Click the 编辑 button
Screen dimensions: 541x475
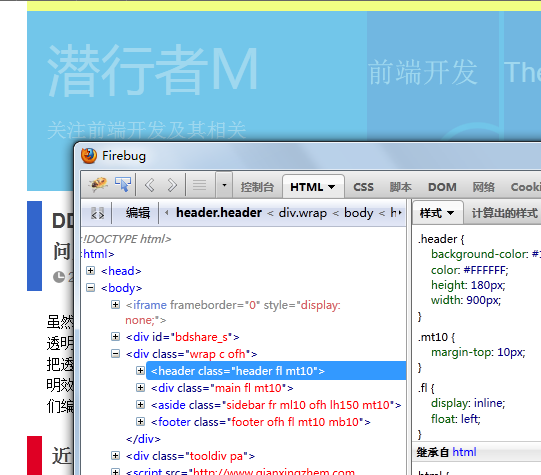(138, 213)
